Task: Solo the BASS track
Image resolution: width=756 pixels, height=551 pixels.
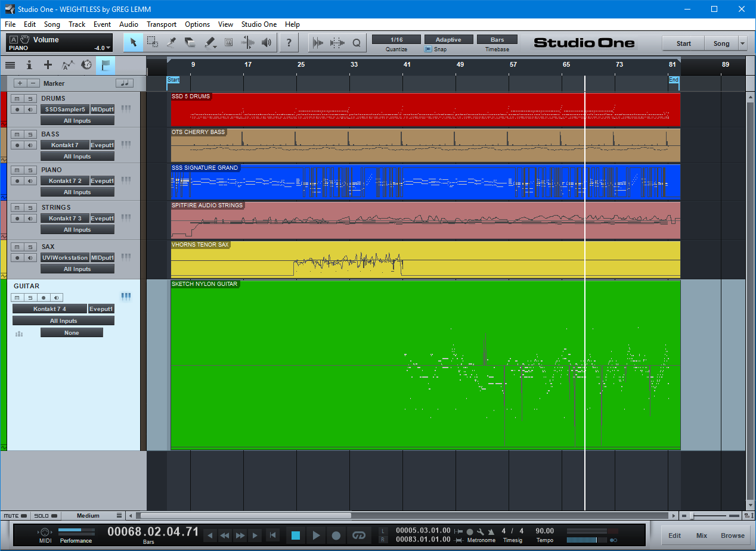Action: [30, 135]
